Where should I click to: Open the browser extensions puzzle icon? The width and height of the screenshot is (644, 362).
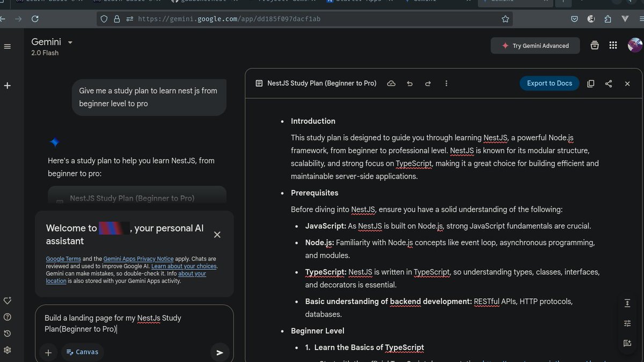click(x=608, y=19)
